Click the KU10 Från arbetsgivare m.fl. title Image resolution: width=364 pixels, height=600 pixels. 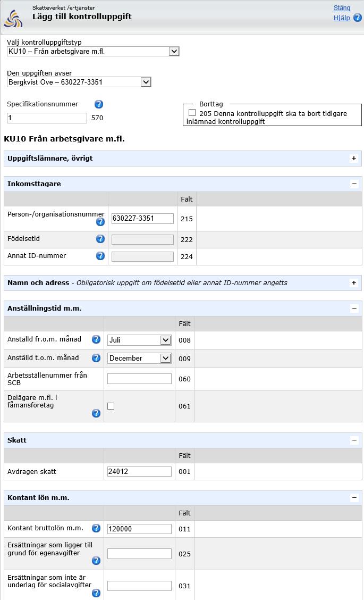[64, 139]
